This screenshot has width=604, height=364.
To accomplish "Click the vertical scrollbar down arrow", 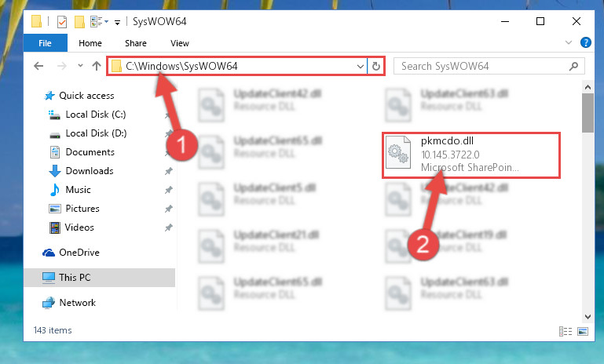I will point(588,317).
